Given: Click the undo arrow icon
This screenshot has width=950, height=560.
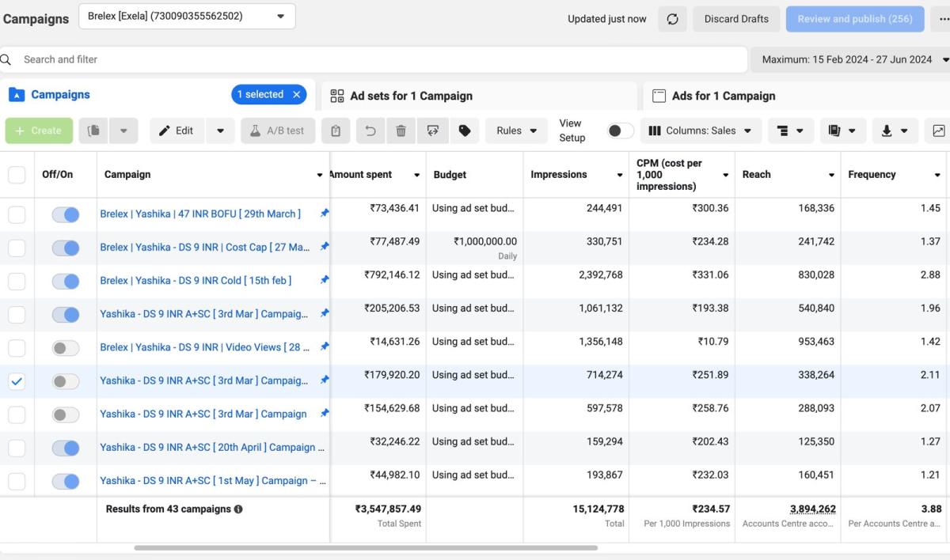Looking at the screenshot, I should [x=370, y=131].
